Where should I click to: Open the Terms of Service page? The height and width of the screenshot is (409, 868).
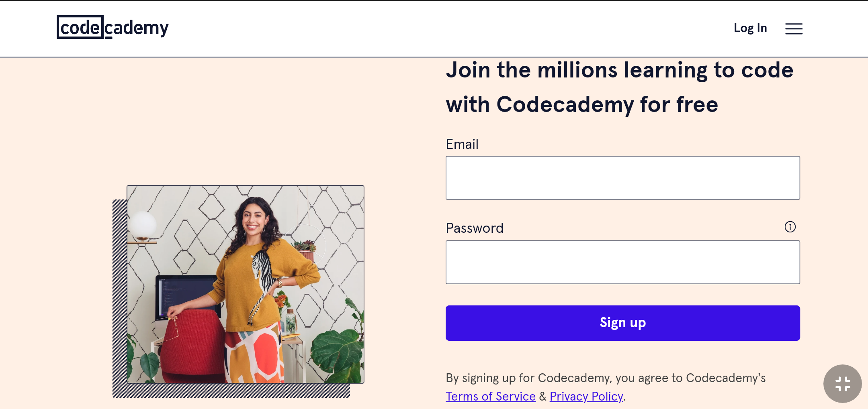pyautogui.click(x=490, y=396)
